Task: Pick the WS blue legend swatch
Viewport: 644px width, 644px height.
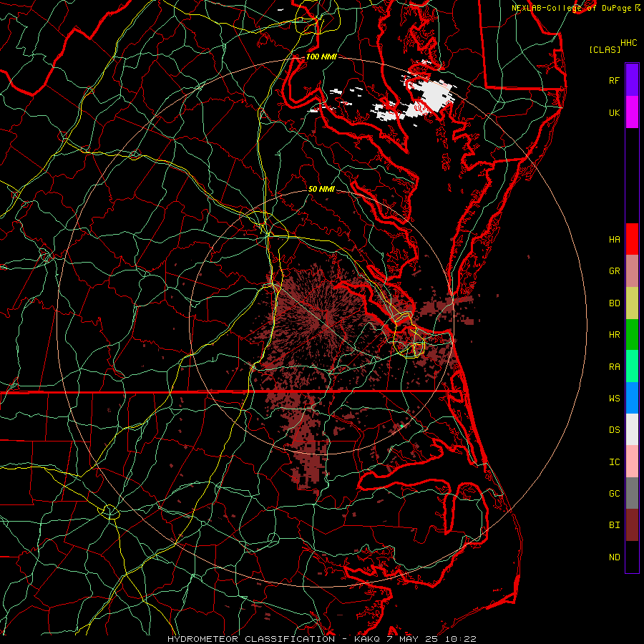Action: 632,398
